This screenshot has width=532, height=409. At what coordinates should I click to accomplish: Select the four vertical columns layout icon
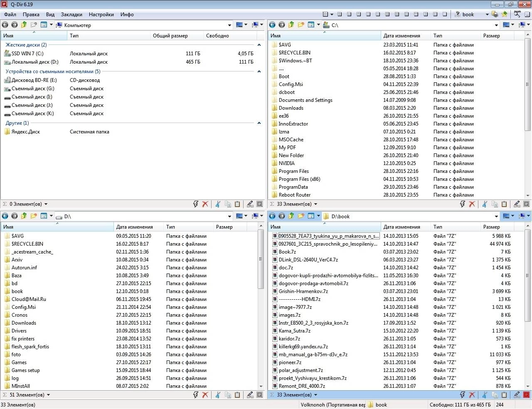click(x=387, y=14)
